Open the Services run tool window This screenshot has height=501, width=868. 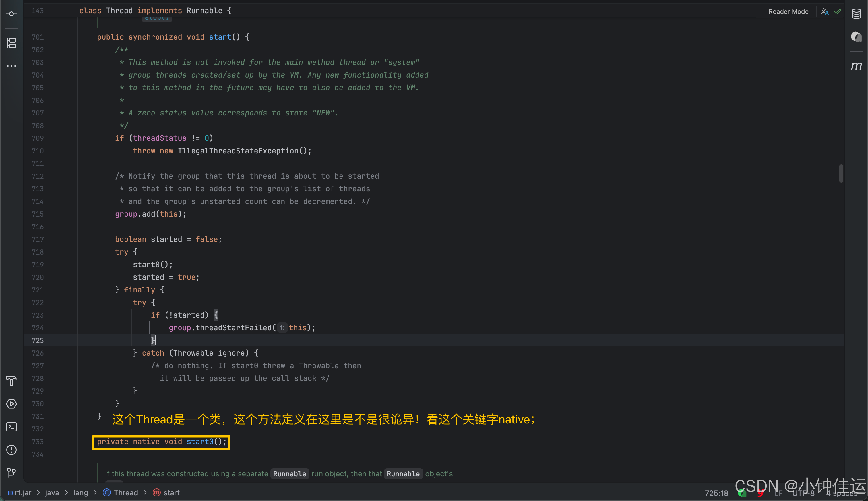coord(11,404)
